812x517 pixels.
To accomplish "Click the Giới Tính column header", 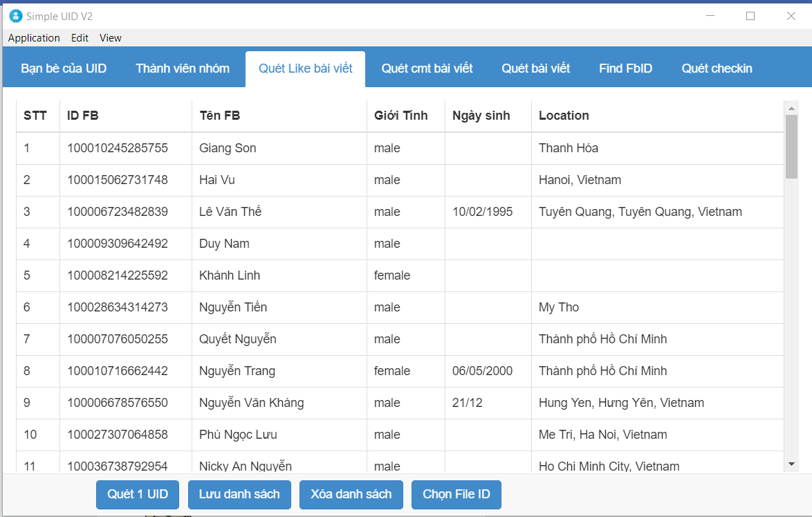I will (406, 116).
